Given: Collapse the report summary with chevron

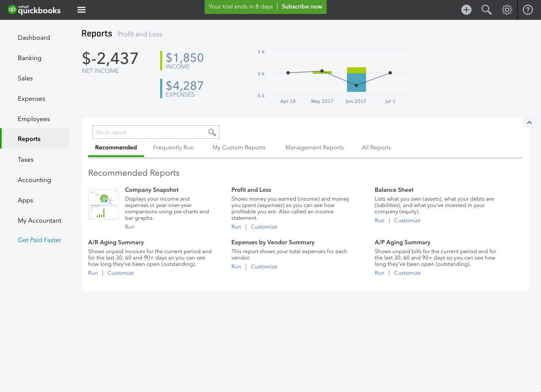Looking at the screenshot, I should (x=529, y=122).
